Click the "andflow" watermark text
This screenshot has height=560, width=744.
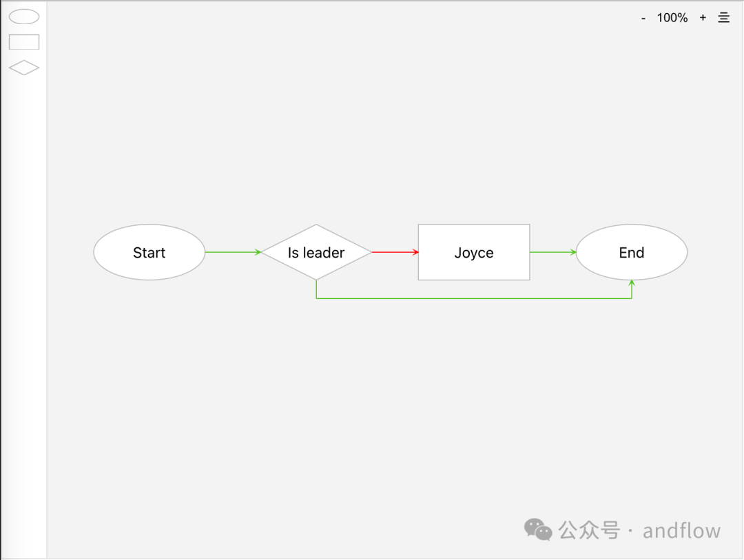(x=681, y=530)
